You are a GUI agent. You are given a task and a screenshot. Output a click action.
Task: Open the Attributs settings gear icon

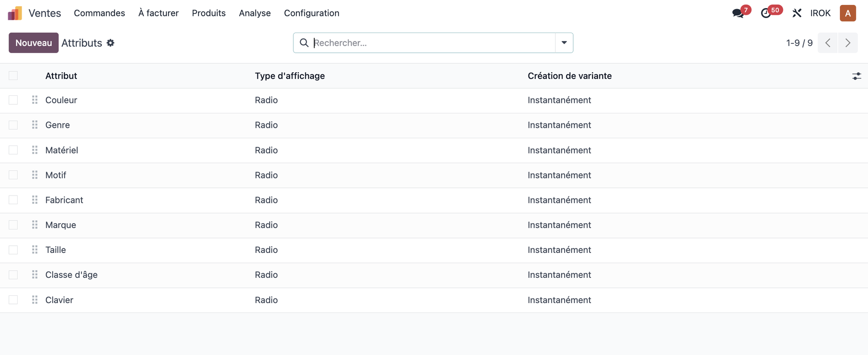pyautogui.click(x=110, y=43)
